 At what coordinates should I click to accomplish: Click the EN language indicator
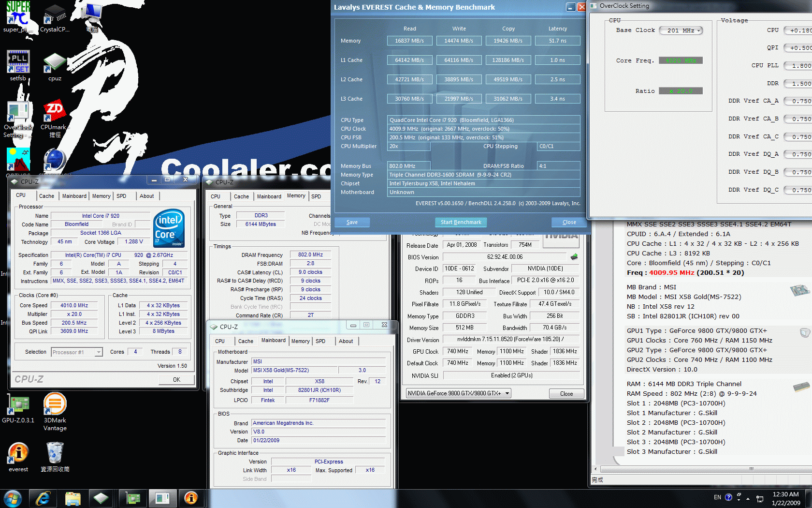pos(717,497)
